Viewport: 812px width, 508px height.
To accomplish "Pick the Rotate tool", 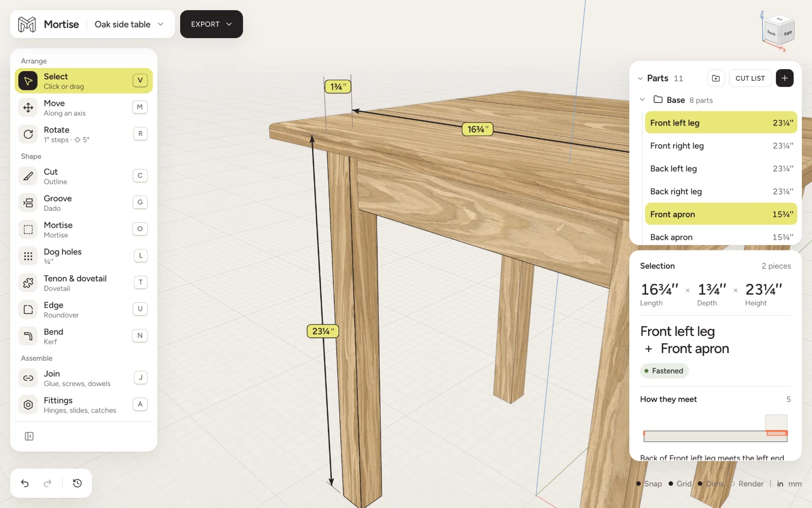I will pyautogui.click(x=84, y=134).
